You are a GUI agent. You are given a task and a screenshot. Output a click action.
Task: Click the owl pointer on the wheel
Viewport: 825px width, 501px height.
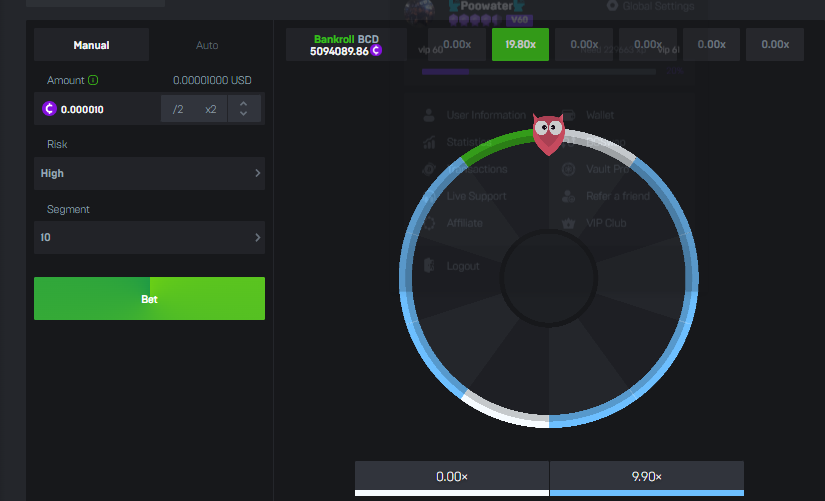(x=547, y=133)
